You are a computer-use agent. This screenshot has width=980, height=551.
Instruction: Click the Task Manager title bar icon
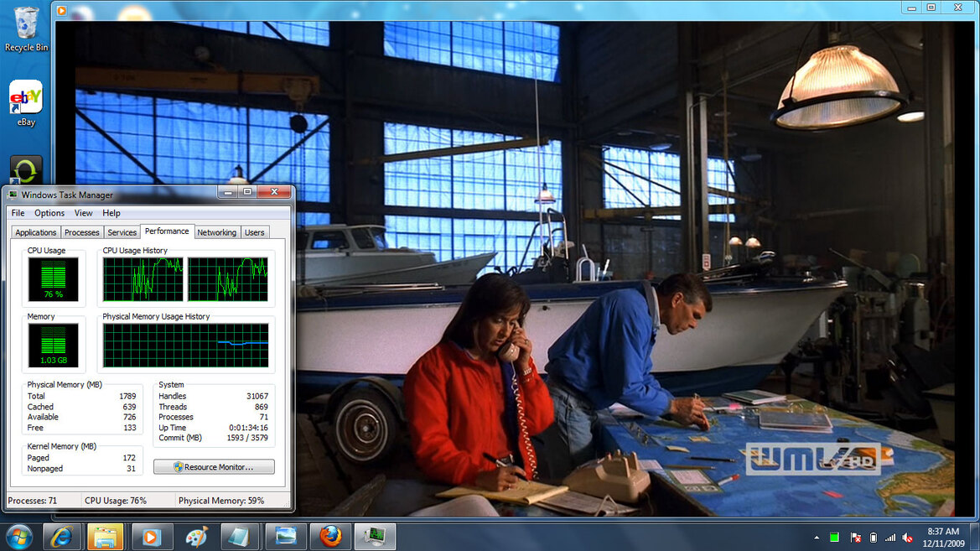pyautogui.click(x=13, y=195)
